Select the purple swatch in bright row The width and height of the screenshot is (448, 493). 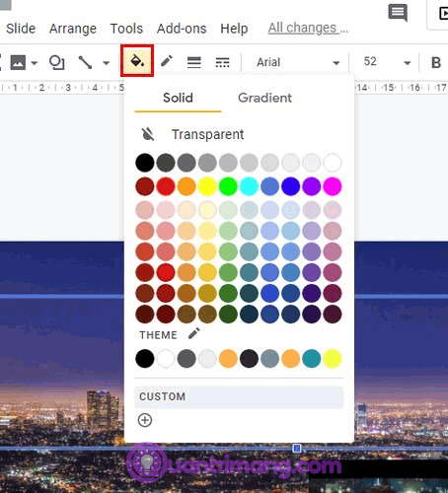pos(312,186)
